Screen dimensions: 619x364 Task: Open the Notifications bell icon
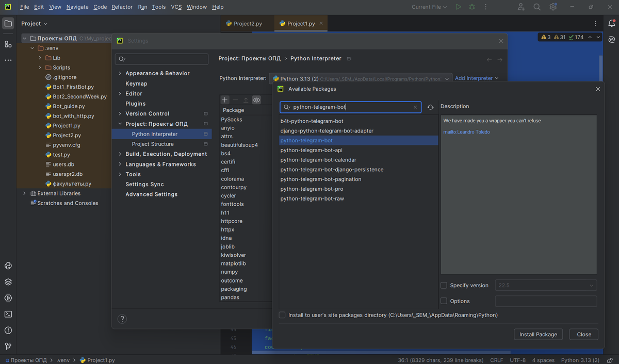(611, 23)
